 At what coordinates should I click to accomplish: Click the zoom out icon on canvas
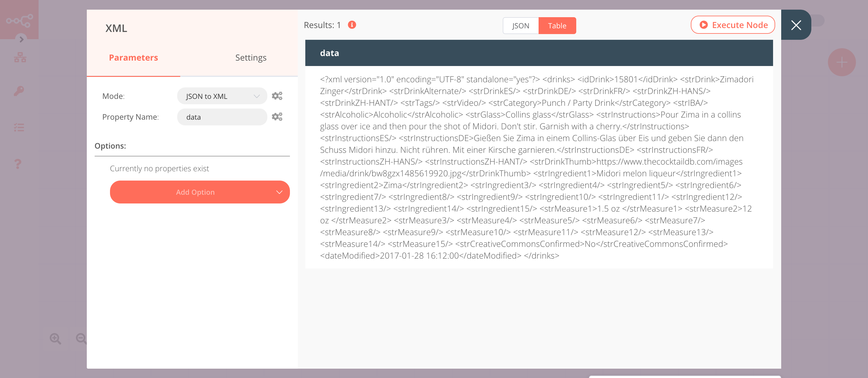(83, 339)
